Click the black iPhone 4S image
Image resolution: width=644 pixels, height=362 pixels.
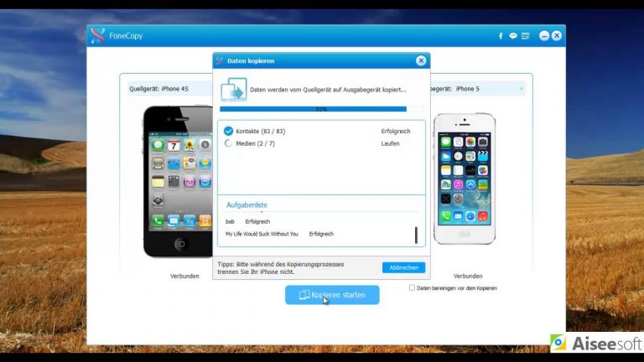tap(178, 181)
